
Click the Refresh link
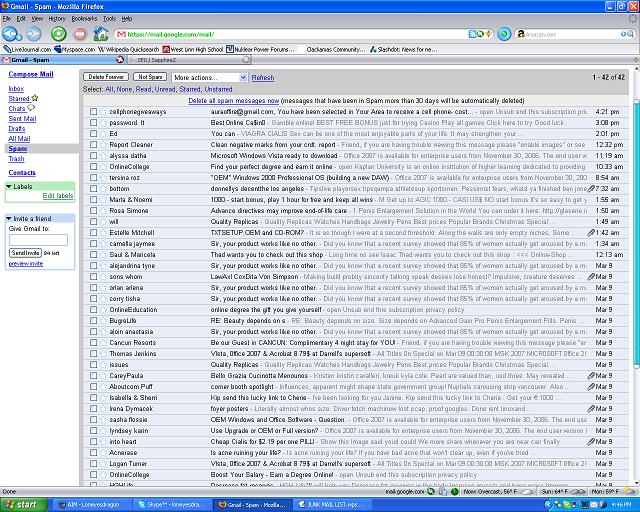[263, 78]
